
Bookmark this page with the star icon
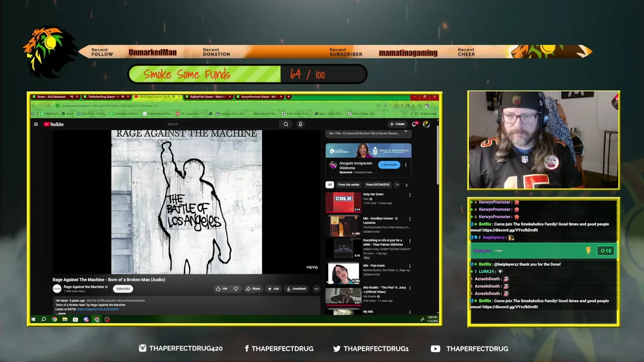(x=385, y=106)
